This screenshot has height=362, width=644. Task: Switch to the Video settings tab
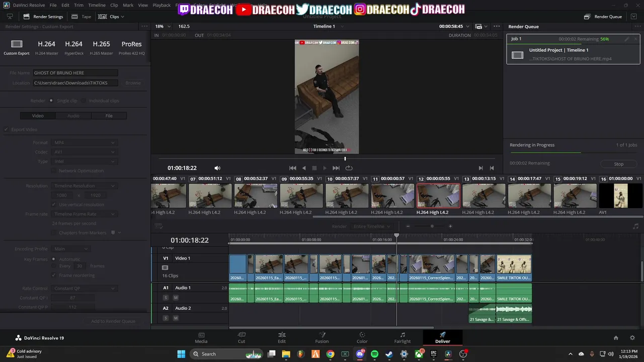[x=38, y=116]
